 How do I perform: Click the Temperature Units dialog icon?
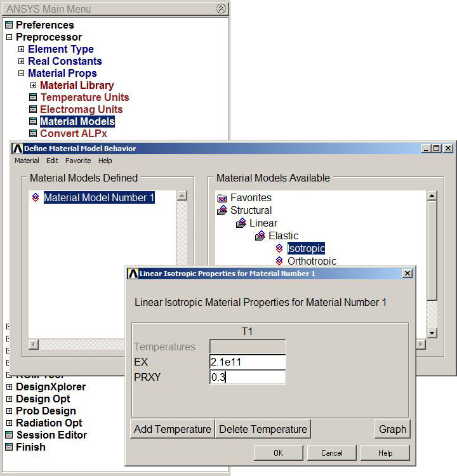(33, 97)
